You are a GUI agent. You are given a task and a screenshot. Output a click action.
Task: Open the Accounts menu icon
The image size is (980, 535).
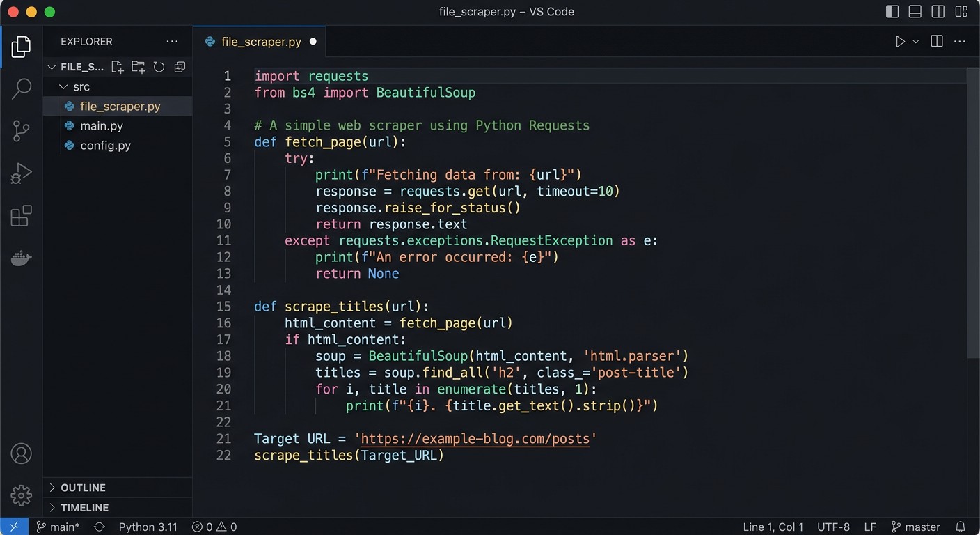pyautogui.click(x=21, y=453)
